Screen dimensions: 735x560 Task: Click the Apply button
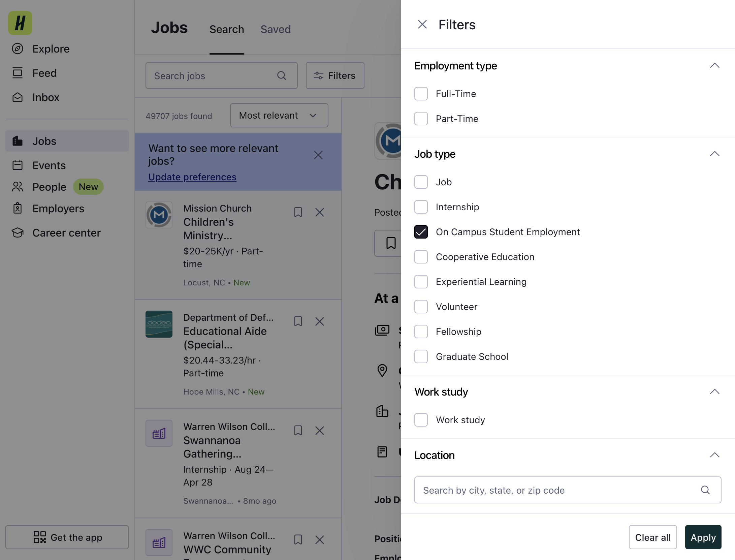(x=703, y=537)
